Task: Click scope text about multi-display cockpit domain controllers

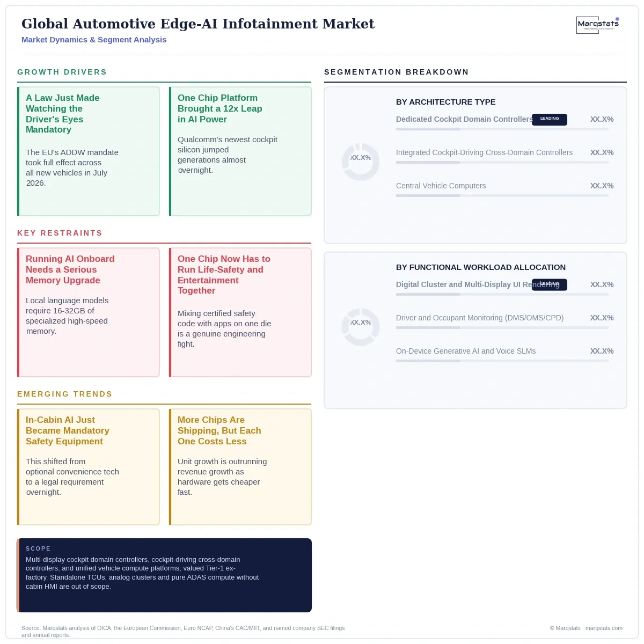Action: pyautogui.click(x=142, y=573)
